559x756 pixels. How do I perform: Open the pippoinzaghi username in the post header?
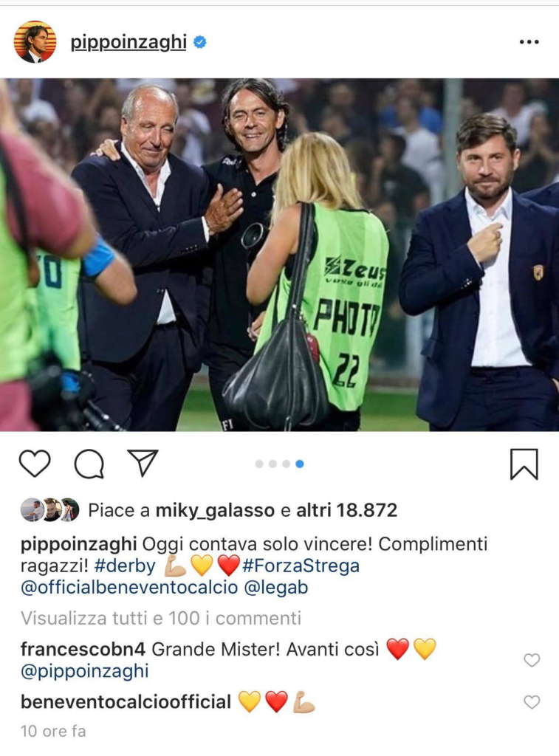tap(128, 42)
